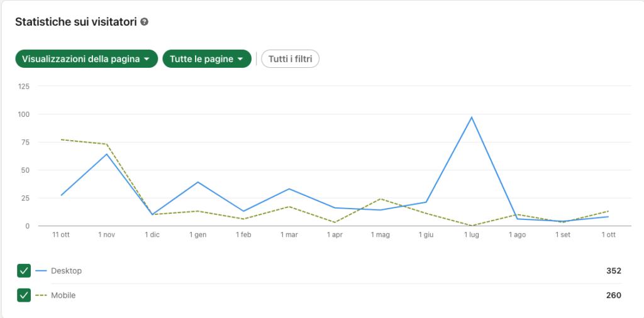Click the Mobile total count 260
The width and height of the screenshot is (644, 318).
coord(614,295)
